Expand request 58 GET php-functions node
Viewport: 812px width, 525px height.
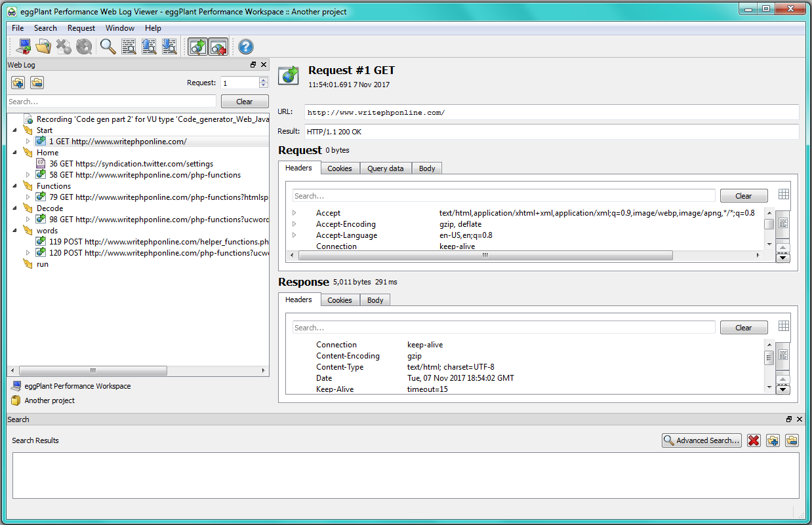pyautogui.click(x=28, y=175)
